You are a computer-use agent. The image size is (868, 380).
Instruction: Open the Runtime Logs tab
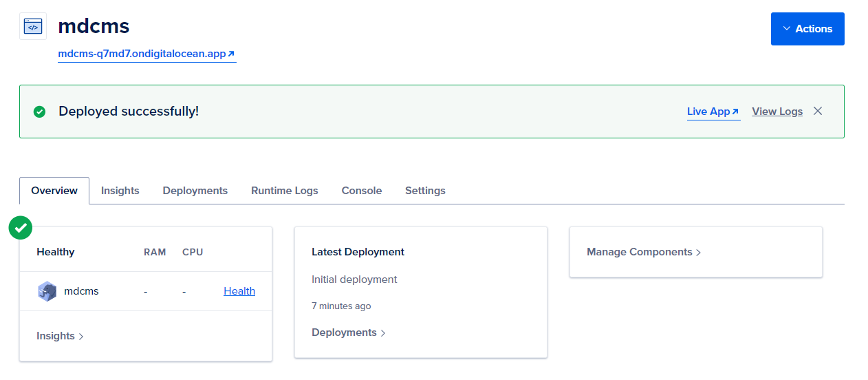click(x=285, y=191)
